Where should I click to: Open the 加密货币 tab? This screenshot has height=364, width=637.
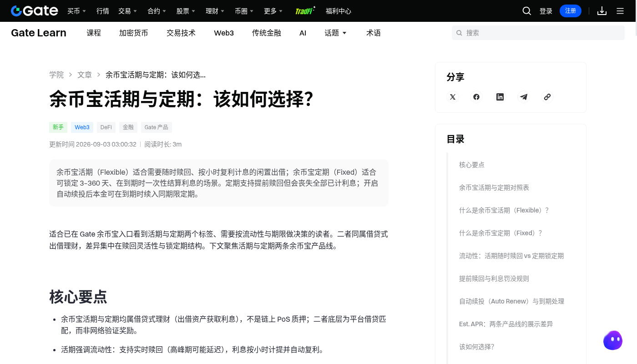[x=134, y=33]
